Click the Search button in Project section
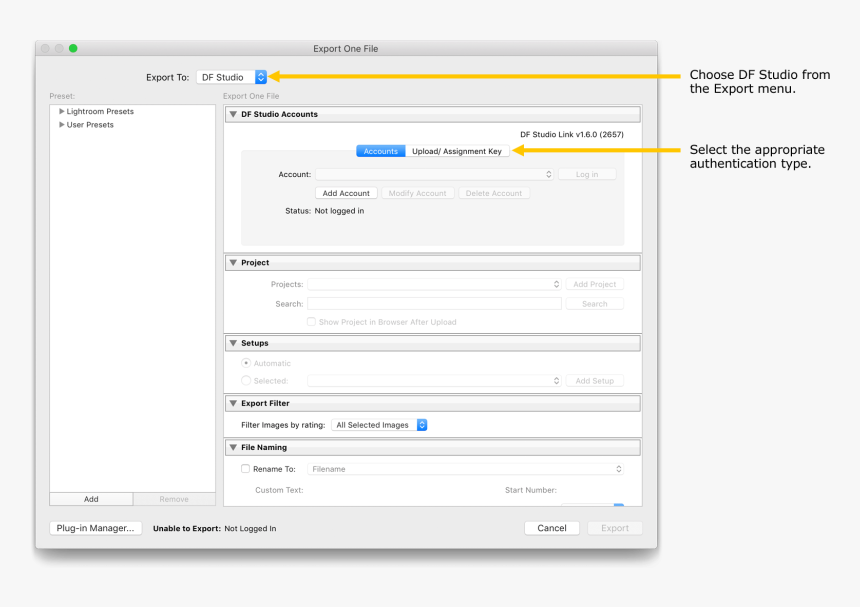This screenshot has width=860, height=607. [595, 304]
